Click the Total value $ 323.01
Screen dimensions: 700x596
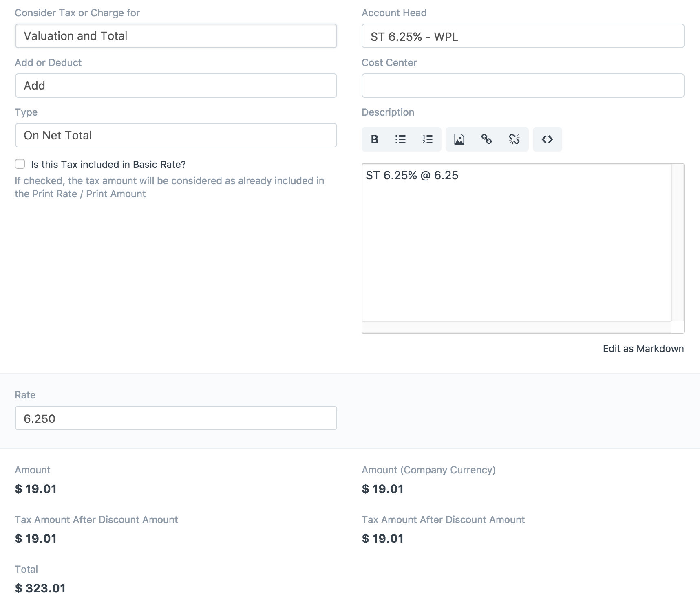(40, 588)
